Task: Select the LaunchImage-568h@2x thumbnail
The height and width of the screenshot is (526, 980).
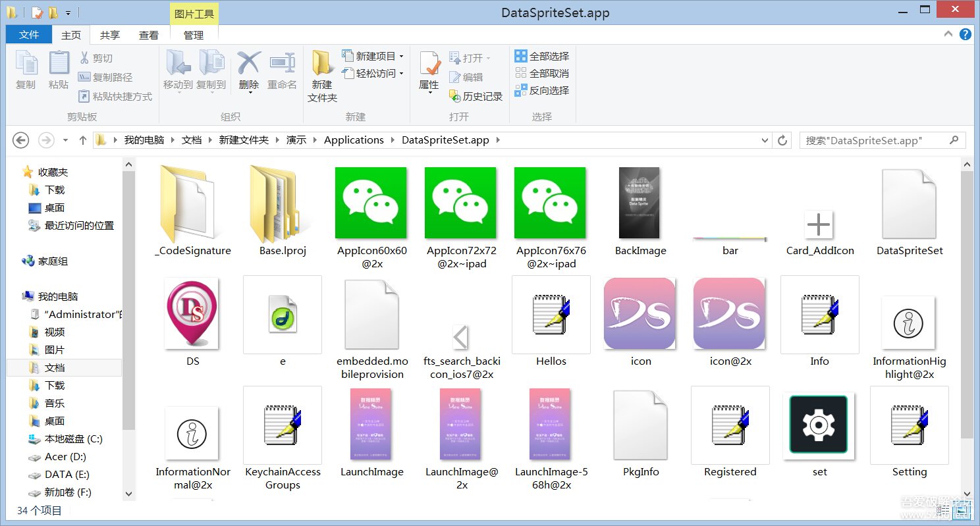Action: 551,438
